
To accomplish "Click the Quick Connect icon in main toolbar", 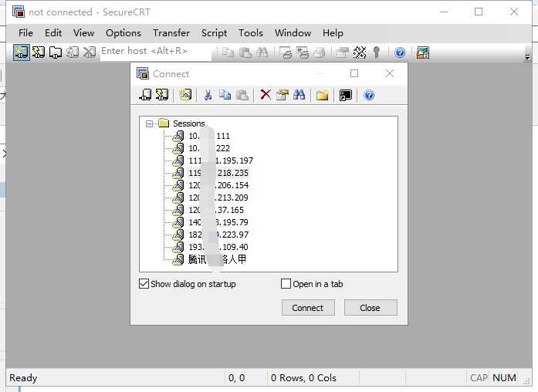I will [x=39, y=52].
